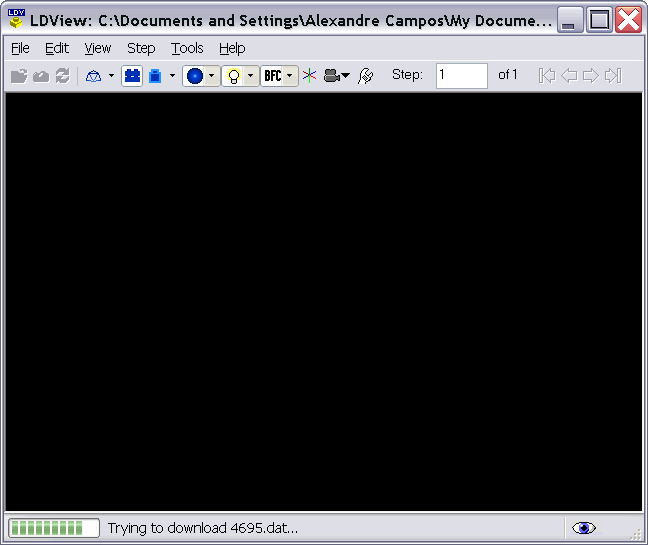Open the lighting options dropdown arrow
Viewport: 648px width, 545px height.
point(250,76)
